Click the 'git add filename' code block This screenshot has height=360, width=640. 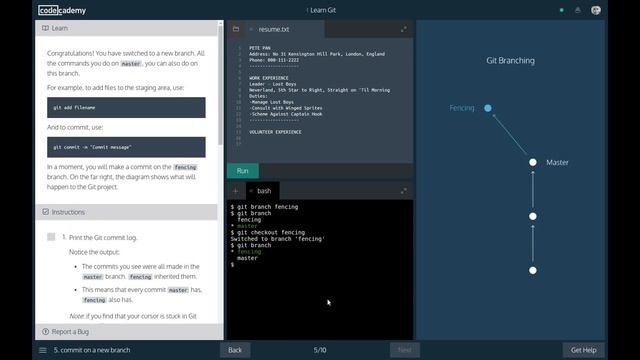point(126,108)
